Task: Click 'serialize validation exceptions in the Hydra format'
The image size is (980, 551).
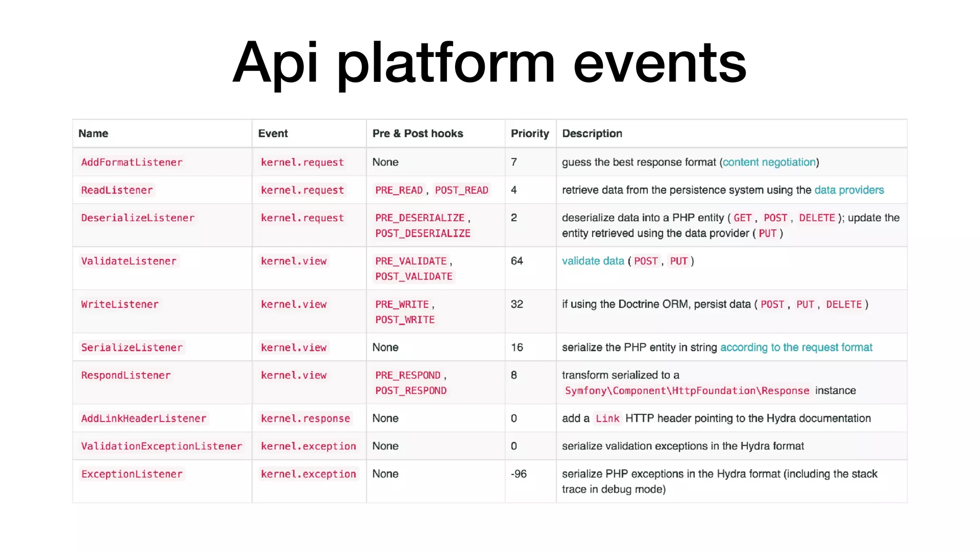Action: [683, 446]
